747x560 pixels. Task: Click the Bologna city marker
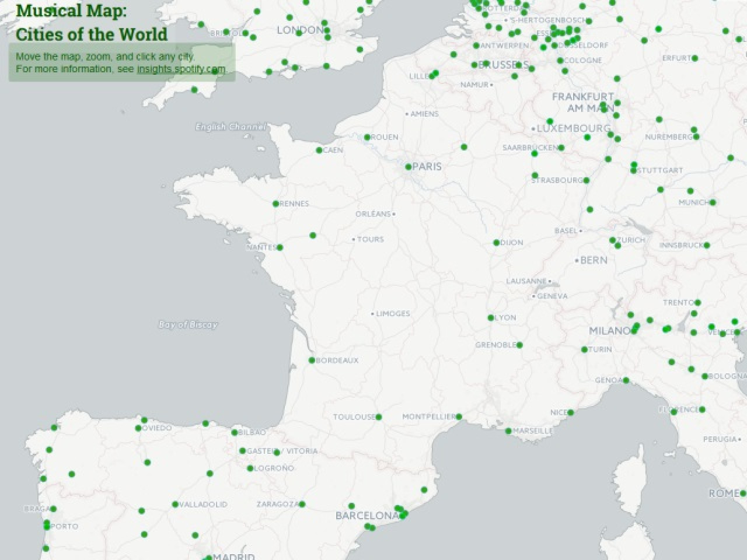[706, 376]
